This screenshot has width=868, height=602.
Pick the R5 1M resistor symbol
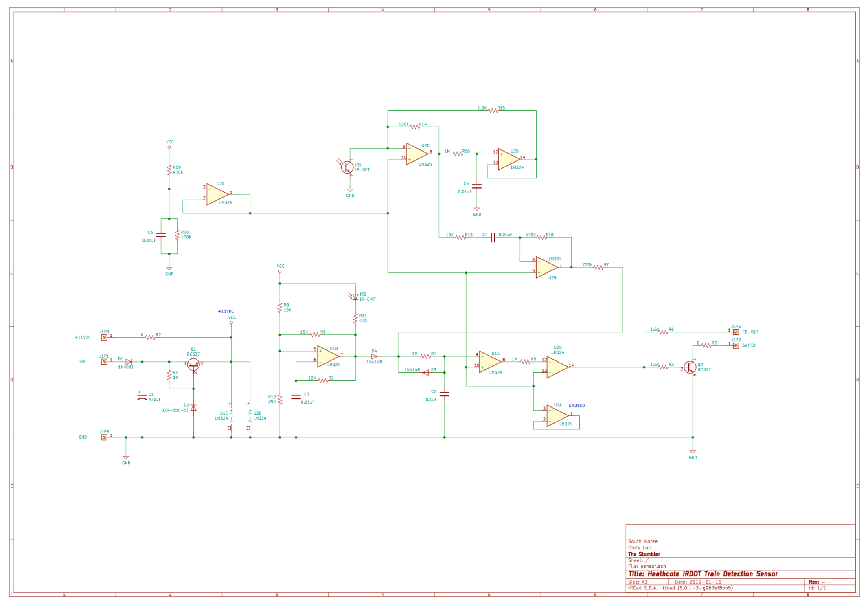525,362
